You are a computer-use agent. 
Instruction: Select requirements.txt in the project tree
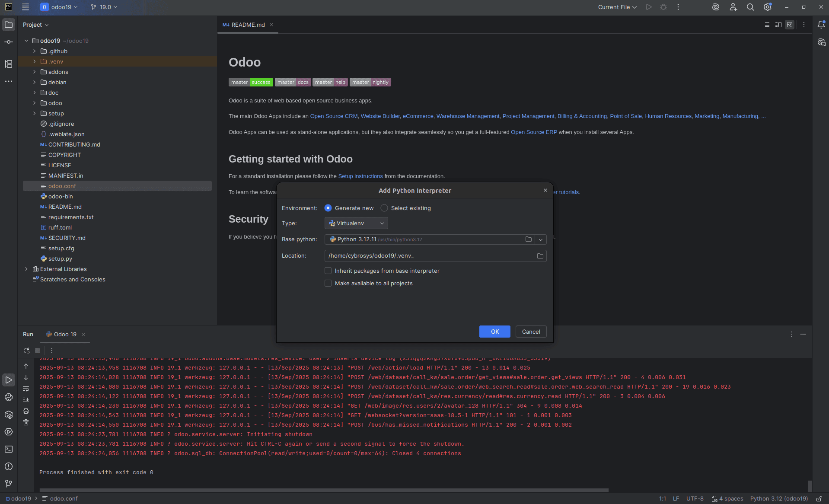point(71,217)
